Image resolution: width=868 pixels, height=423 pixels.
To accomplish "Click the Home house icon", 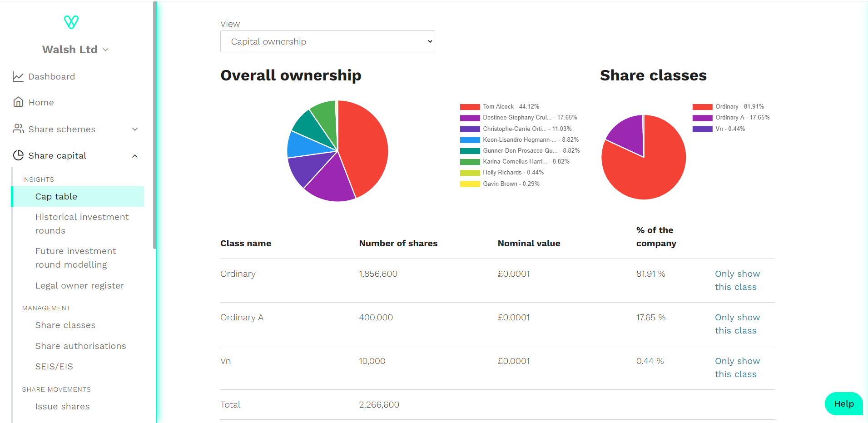I will [x=18, y=102].
